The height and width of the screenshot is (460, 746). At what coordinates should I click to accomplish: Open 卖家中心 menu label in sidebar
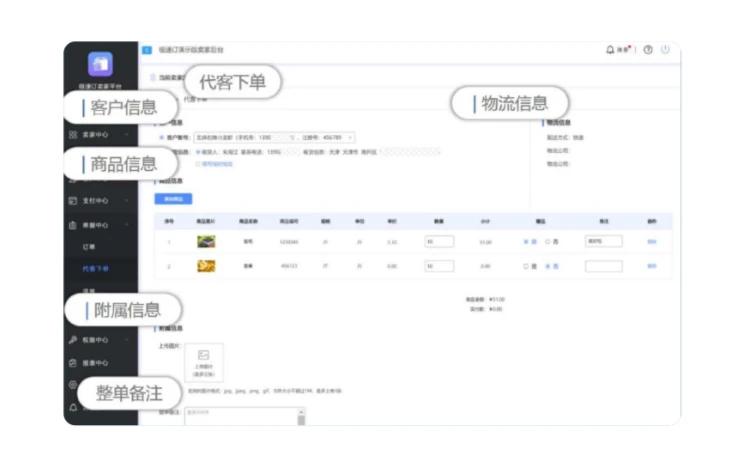95,135
